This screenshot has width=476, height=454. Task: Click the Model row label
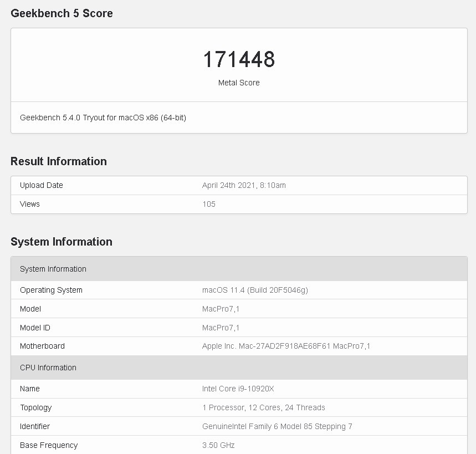click(30, 309)
